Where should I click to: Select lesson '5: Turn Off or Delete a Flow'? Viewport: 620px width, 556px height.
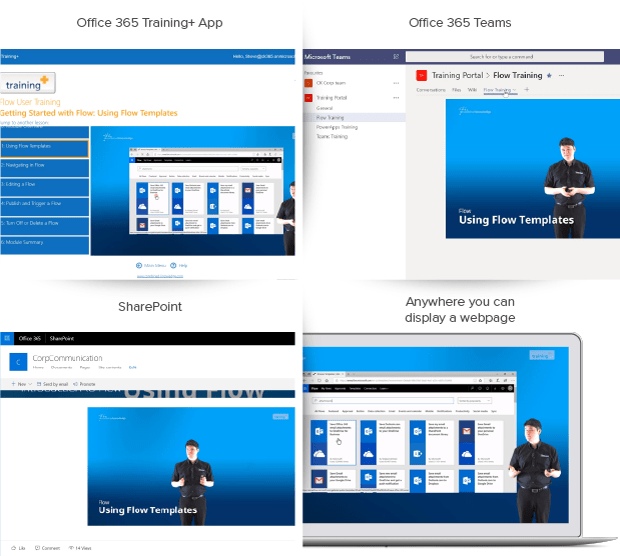[x=44, y=225]
